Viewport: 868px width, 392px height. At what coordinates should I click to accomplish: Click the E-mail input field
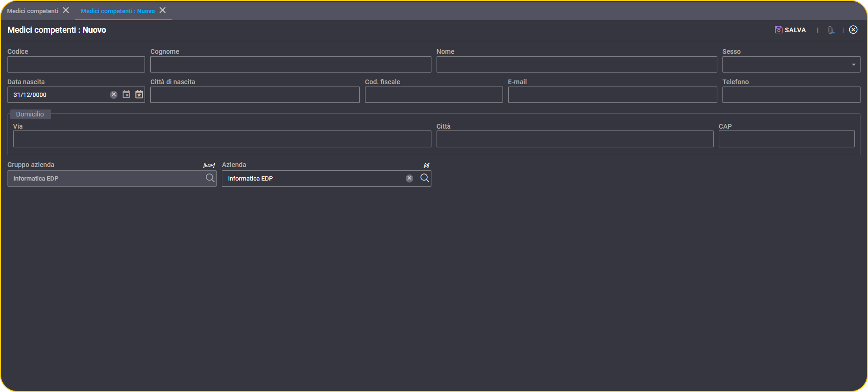[613, 95]
